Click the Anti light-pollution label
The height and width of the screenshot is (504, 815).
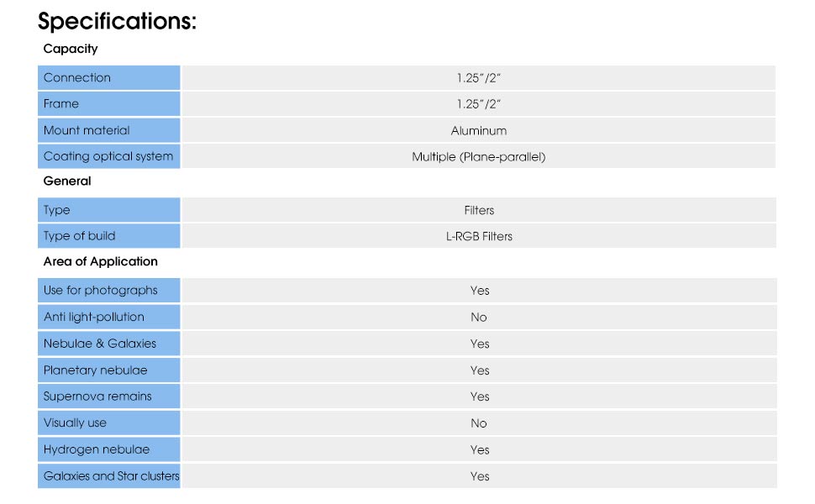tap(94, 317)
